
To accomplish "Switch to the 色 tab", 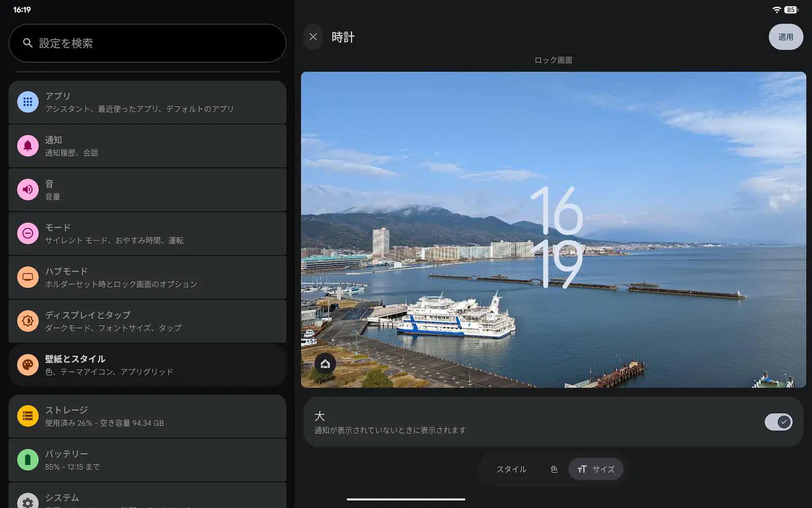I will tap(554, 469).
